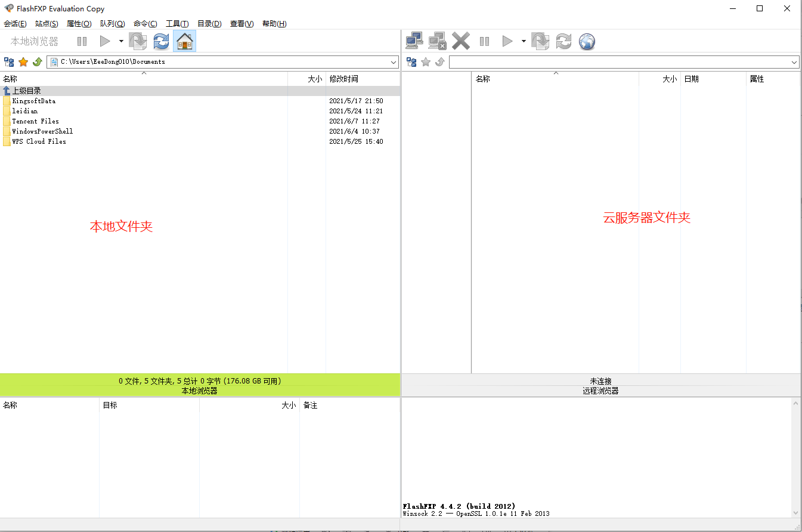Image resolution: width=802 pixels, height=532 pixels.
Task: Refresh the local pane file list
Action: 161,41
